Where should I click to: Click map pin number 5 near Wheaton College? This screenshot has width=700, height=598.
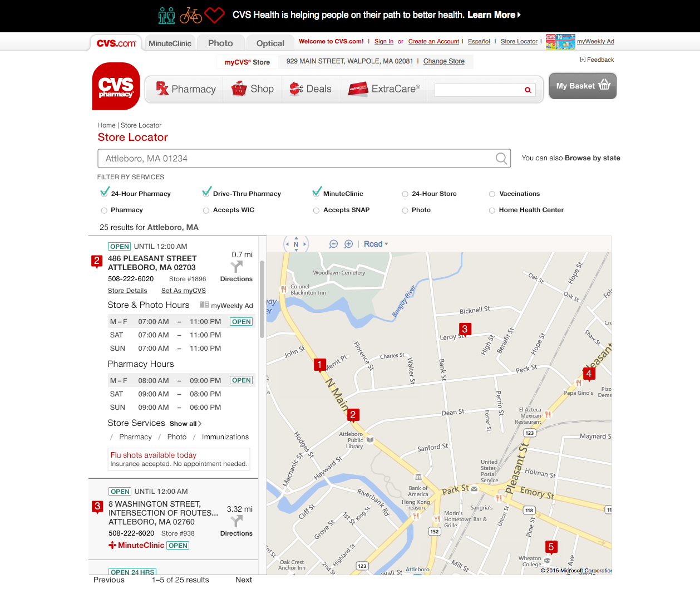pyautogui.click(x=551, y=547)
